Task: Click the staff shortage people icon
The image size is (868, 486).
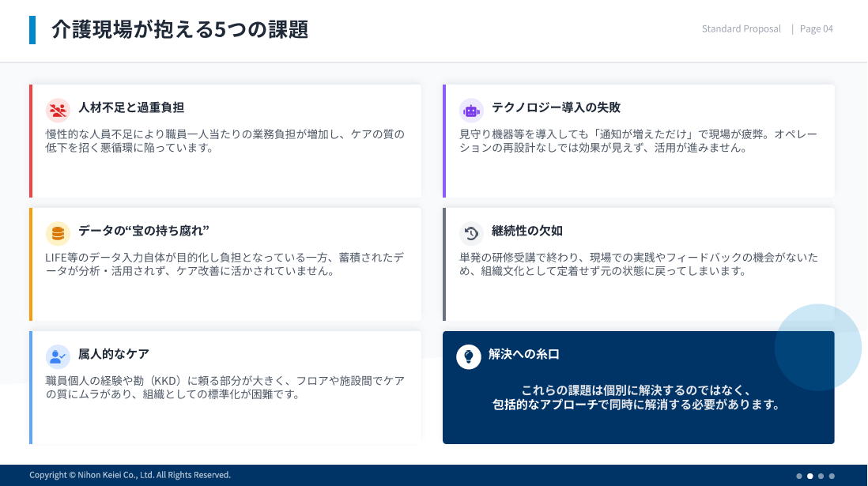Action: click(x=58, y=109)
